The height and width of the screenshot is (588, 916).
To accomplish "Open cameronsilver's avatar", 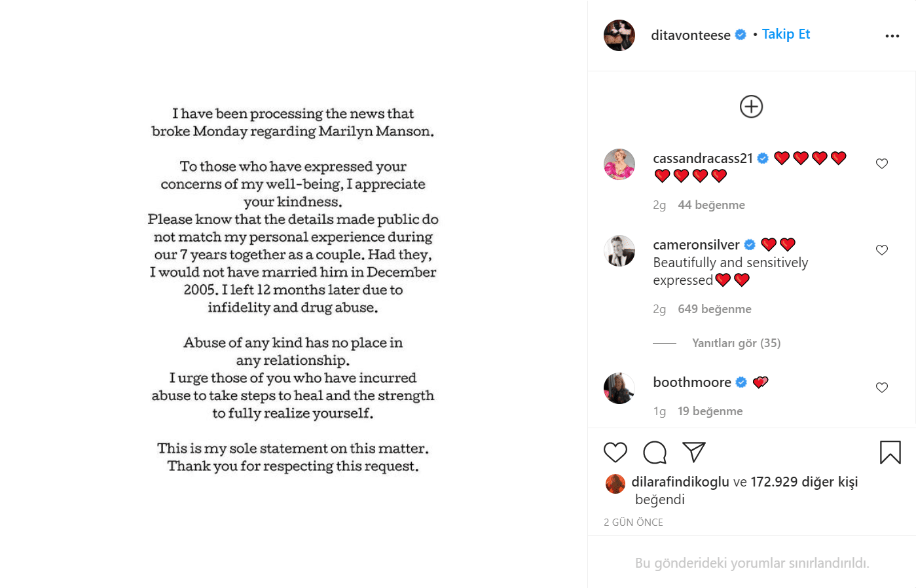I will [x=619, y=251].
